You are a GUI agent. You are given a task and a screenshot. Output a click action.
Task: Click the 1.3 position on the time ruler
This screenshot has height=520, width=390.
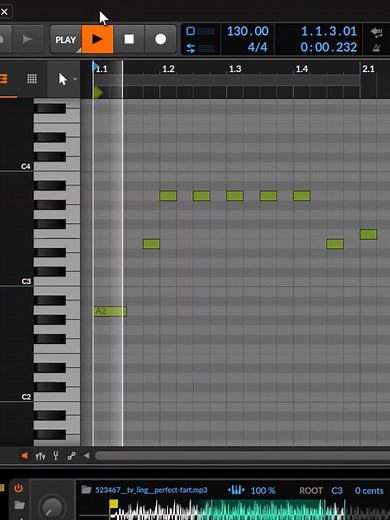(x=235, y=69)
